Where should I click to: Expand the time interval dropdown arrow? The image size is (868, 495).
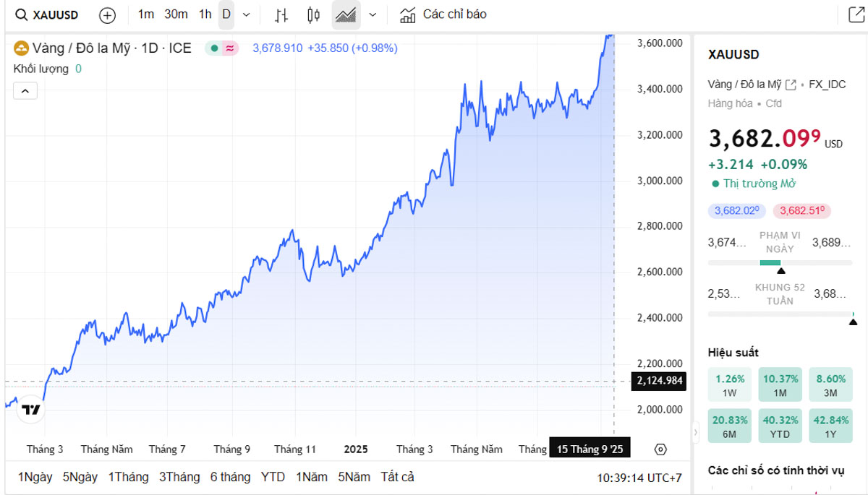[247, 14]
